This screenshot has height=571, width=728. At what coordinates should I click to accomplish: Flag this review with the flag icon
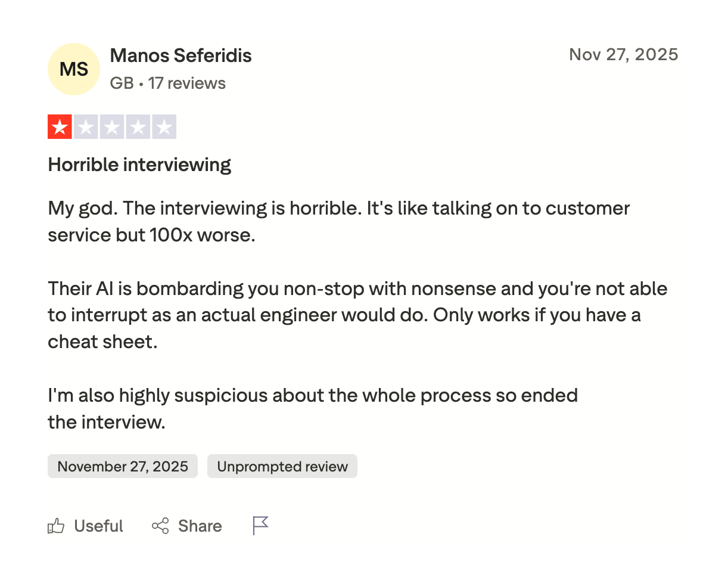click(260, 526)
